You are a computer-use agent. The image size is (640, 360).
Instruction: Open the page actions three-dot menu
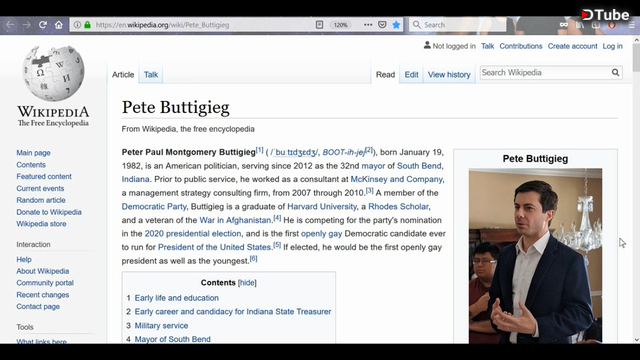(x=368, y=25)
